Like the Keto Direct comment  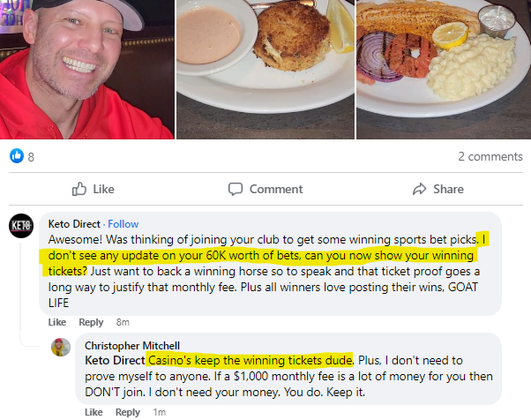coord(56,322)
